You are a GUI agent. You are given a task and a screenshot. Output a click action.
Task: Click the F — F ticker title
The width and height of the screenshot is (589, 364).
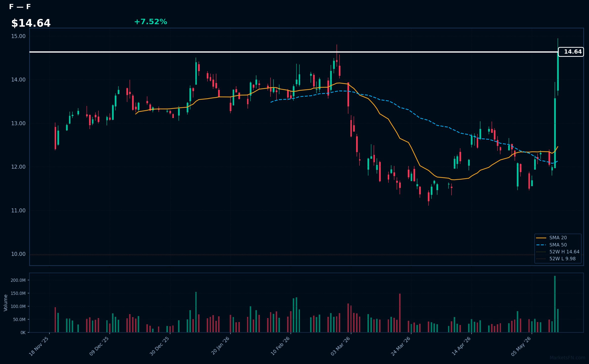tap(20, 7)
